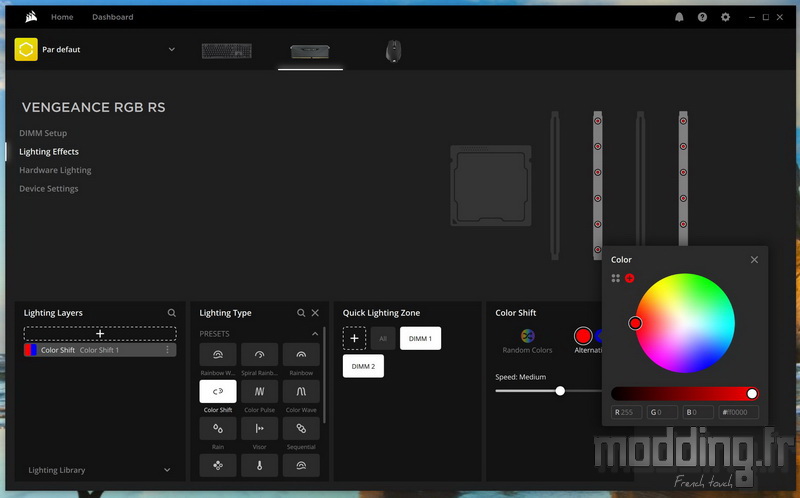Choose the Rainbow preset
This screenshot has height=498, width=800.
click(x=301, y=354)
